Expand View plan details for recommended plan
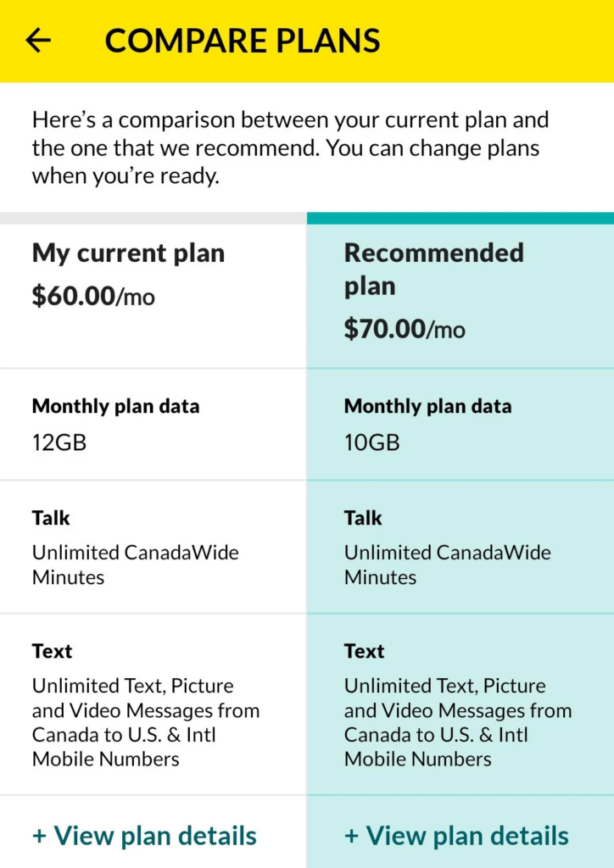Screen dimensions: 614x868 pyautogui.click(x=457, y=835)
